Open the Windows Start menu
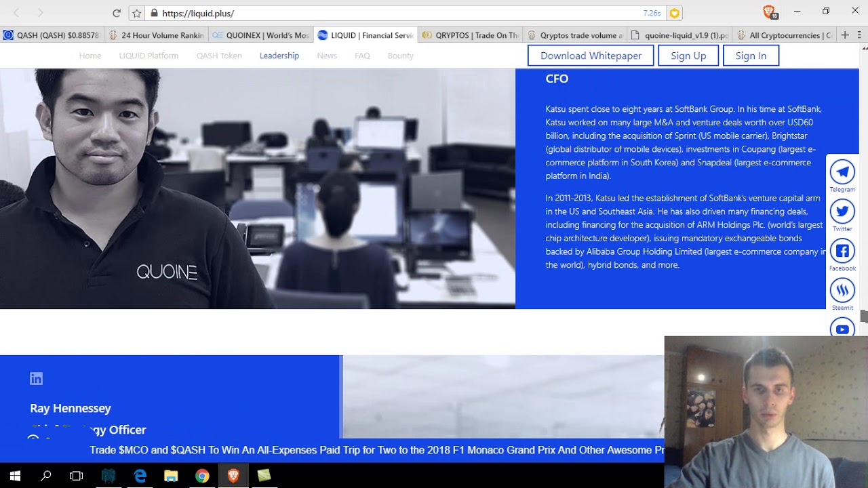Screen dimensions: 868x488 point(15,476)
